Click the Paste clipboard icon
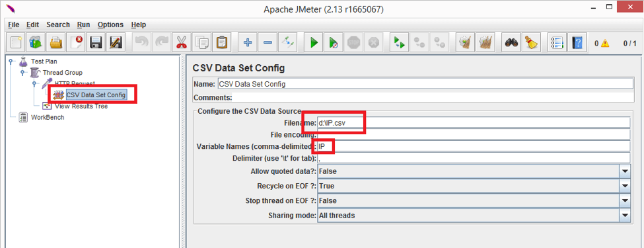Viewport: 644px width, 248px height. pyautogui.click(x=221, y=42)
